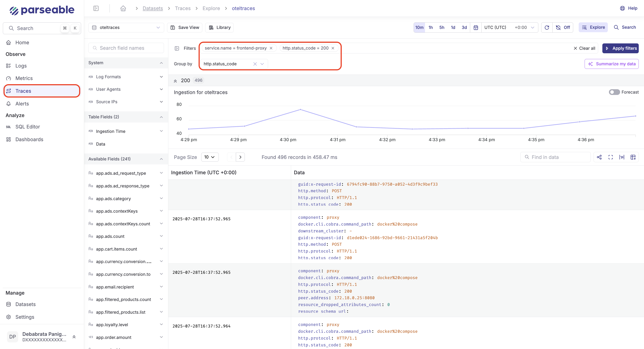Screen dimensions: 644x349
Task: Open the UTC timezone dropdown
Action: pos(509,27)
